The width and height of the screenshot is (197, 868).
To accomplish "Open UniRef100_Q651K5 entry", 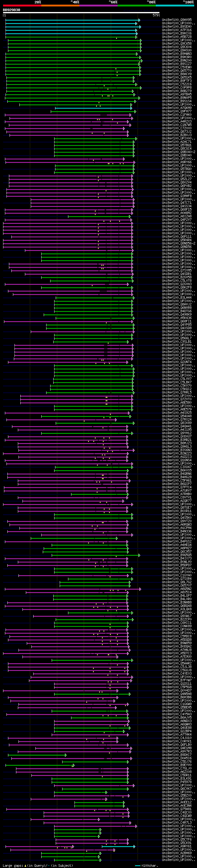I will tap(177, 78).
